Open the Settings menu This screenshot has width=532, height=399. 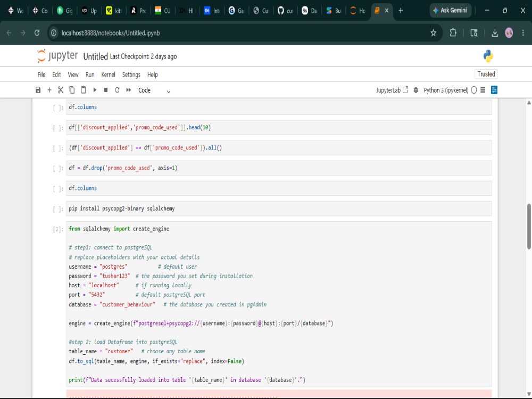click(x=131, y=74)
